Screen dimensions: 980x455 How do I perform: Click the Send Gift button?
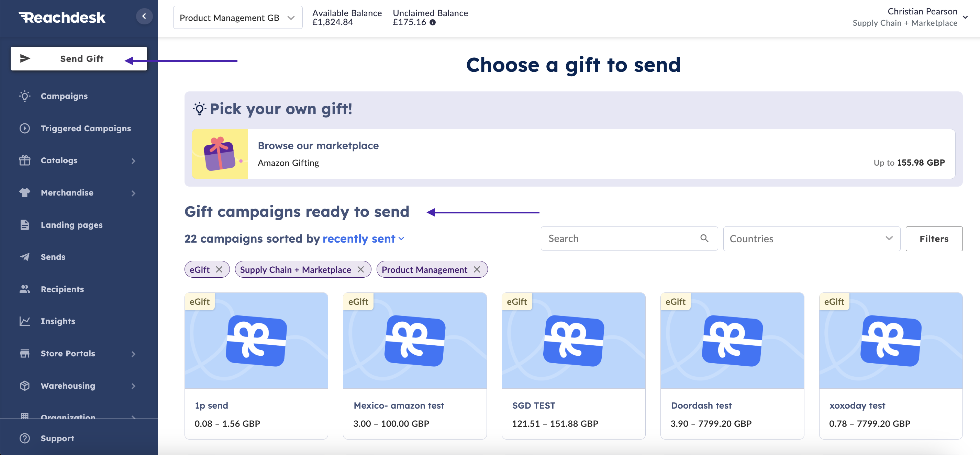pyautogui.click(x=79, y=58)
